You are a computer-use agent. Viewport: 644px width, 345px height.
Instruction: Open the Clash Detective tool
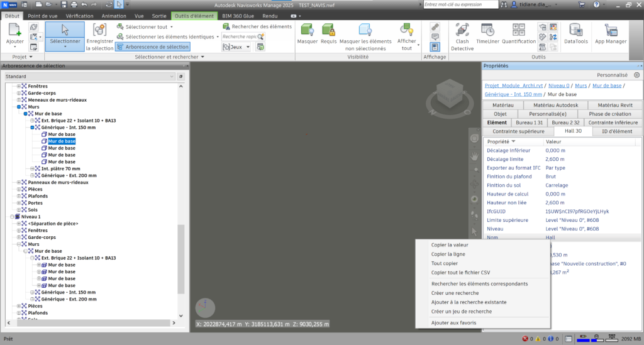pyautogui.click(x=462, y=35)
